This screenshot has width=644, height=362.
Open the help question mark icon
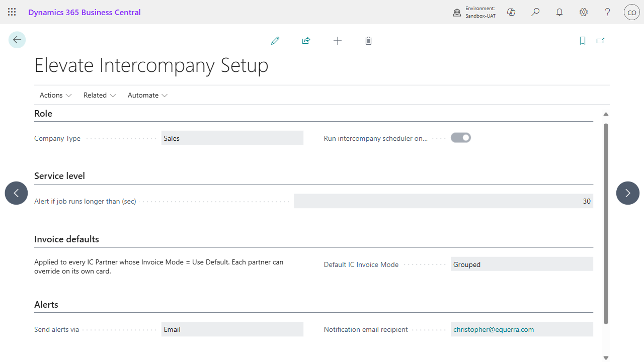pyautogui.click(x=608, y=12)
